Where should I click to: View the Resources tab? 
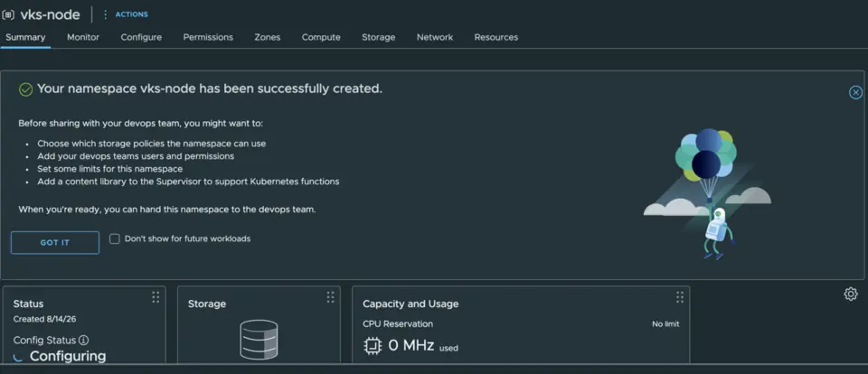tap(496, 37)
